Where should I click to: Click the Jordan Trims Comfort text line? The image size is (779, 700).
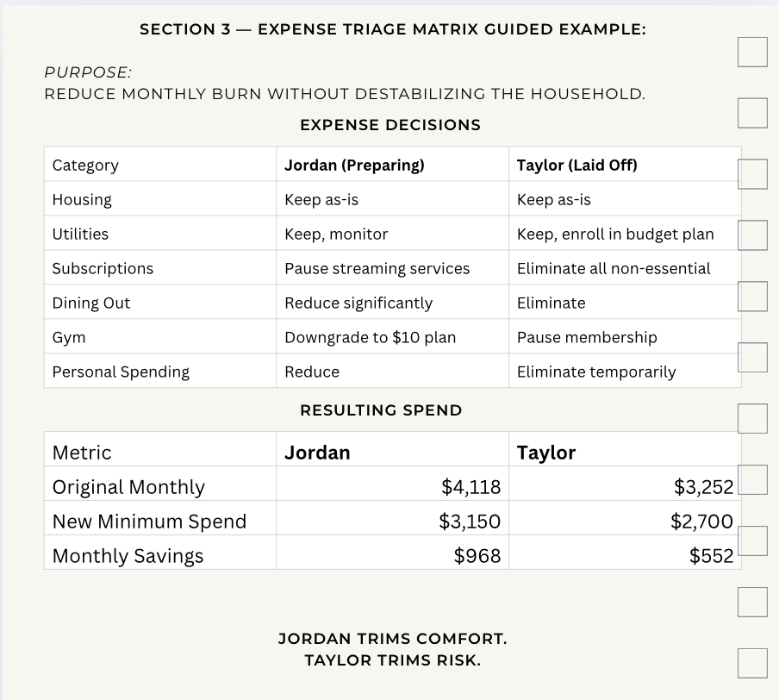pos(392,639)
